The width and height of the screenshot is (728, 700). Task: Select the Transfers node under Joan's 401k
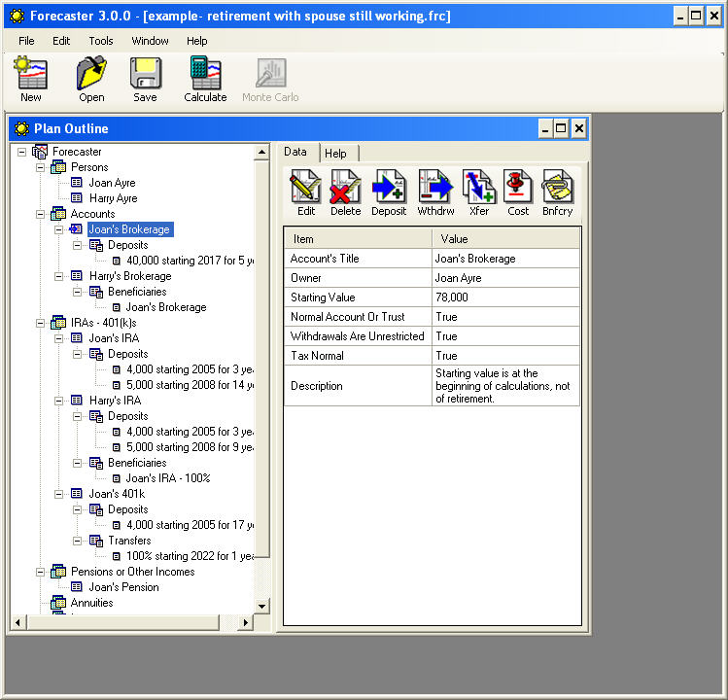point(129,541)
